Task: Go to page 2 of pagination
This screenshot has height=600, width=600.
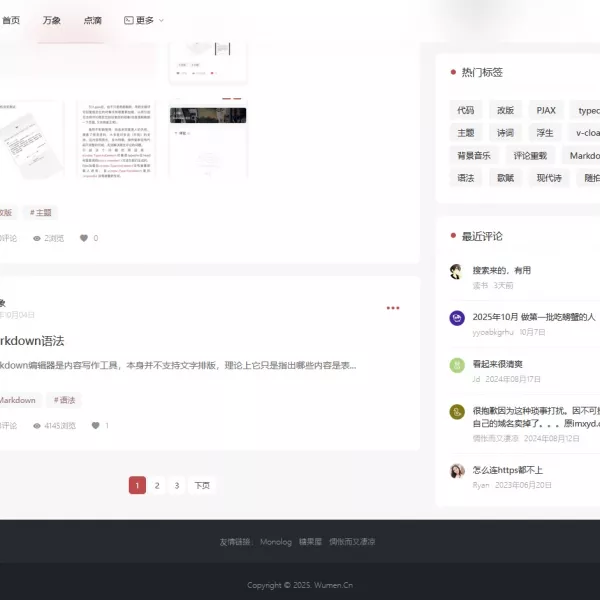Action: click(157, 485)
